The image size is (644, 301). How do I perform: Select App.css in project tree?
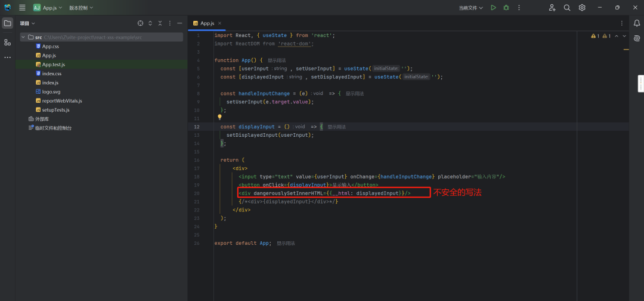click(51, 47)
